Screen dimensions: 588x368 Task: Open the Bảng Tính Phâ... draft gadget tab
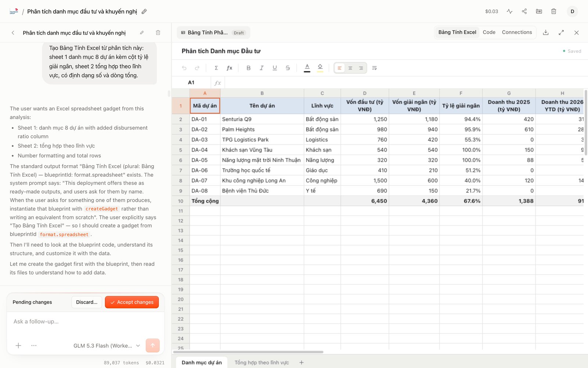[x=213, y=33]
